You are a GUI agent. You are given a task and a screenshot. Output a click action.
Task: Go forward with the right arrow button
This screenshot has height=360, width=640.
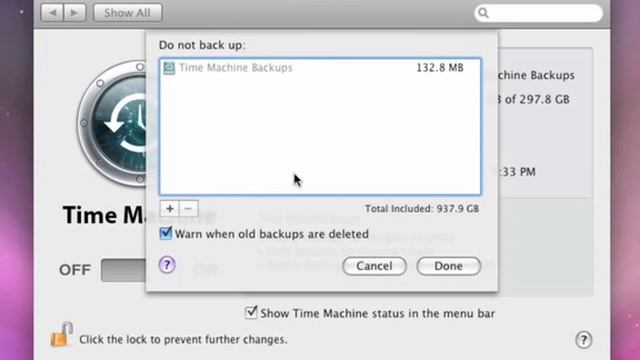[74, 13]
